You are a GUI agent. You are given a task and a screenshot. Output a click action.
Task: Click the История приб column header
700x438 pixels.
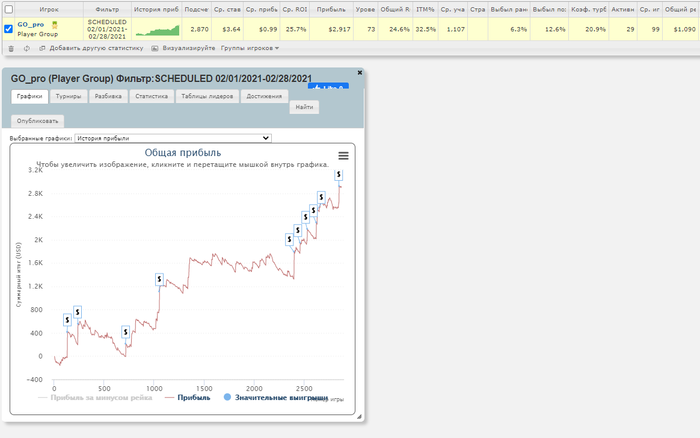point(156,9)
